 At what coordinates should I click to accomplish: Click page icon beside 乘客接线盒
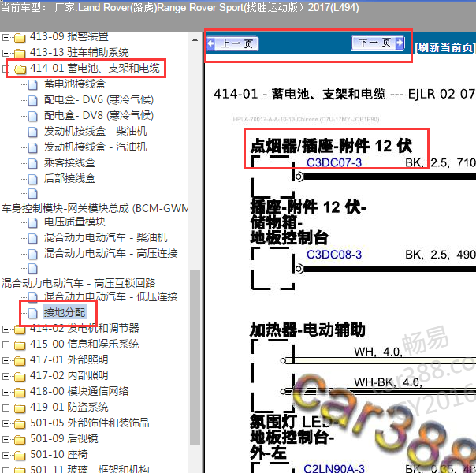coord(33,164)
